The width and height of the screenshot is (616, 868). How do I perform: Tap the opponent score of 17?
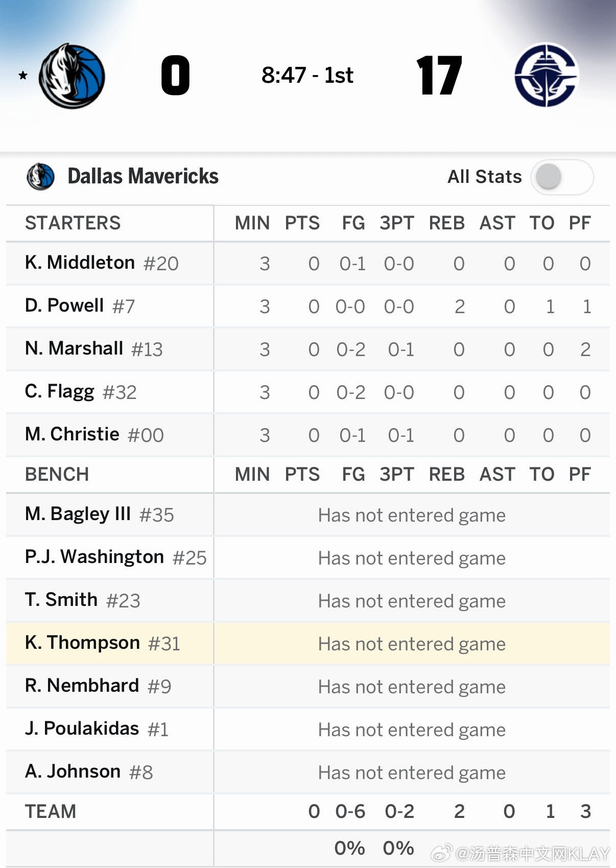(439, 76)
